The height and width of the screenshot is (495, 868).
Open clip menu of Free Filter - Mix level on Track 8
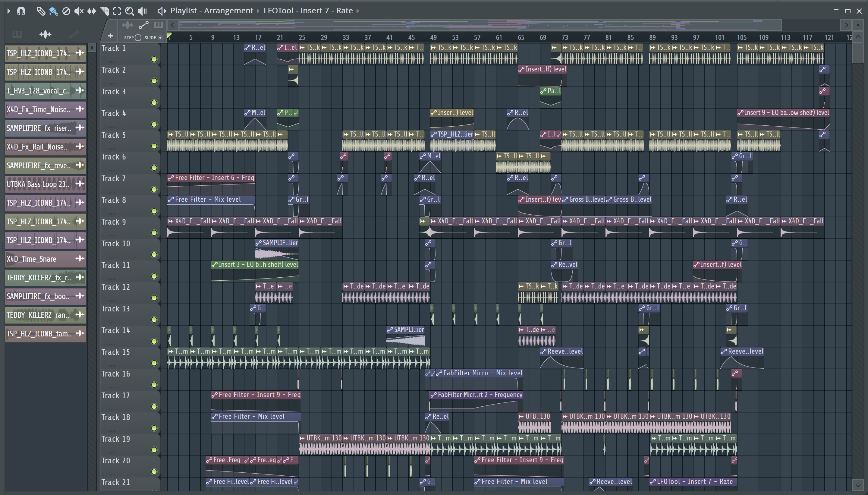click(x=171, y=200)
